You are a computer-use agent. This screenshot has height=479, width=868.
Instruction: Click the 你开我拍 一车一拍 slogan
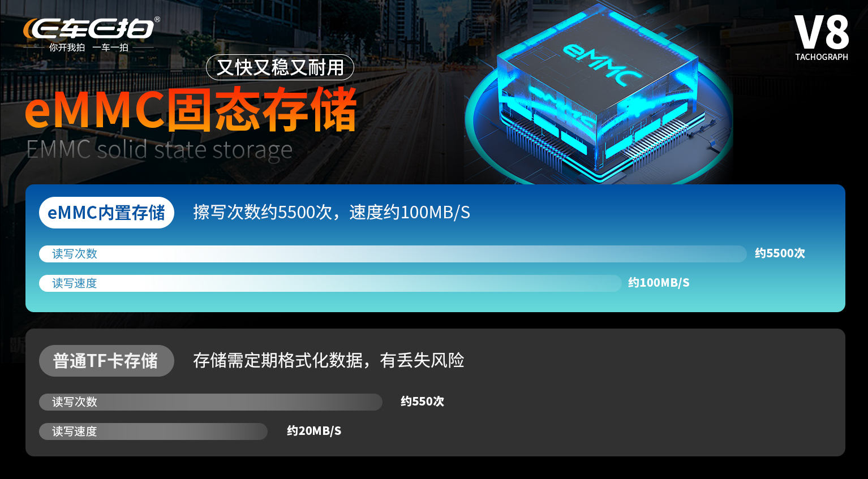89,48
